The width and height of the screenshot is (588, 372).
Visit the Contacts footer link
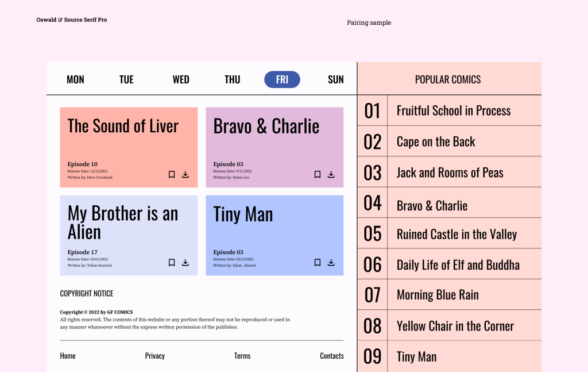pyautogui.click(x=332, y=356)
